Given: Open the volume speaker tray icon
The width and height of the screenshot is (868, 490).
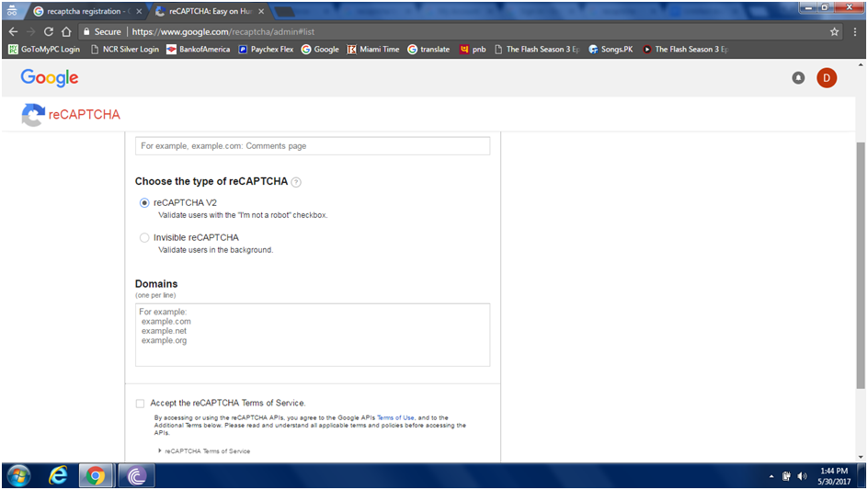Looking at the screenshot, I should click(802, 476).
